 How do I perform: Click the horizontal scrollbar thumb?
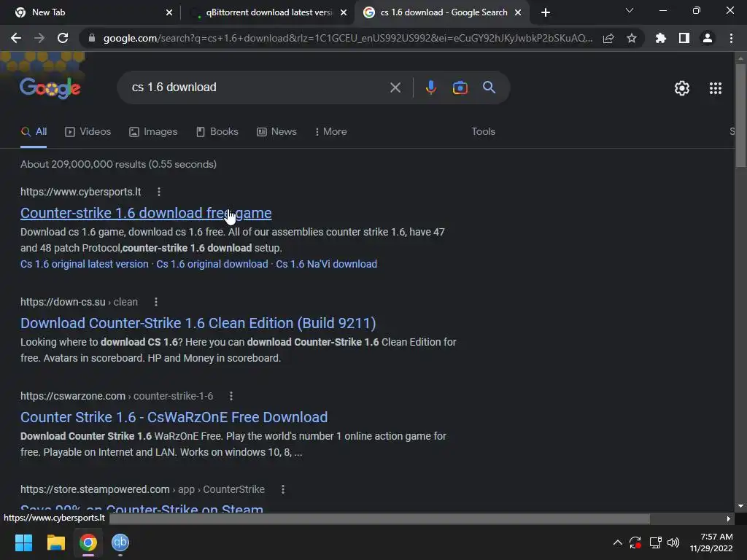(x=379, y=518)
